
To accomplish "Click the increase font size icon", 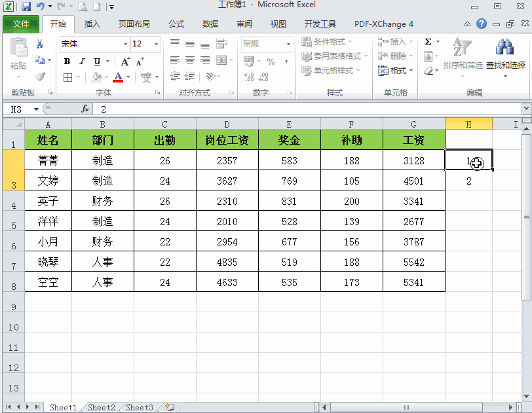I will [x=140, y=62].
